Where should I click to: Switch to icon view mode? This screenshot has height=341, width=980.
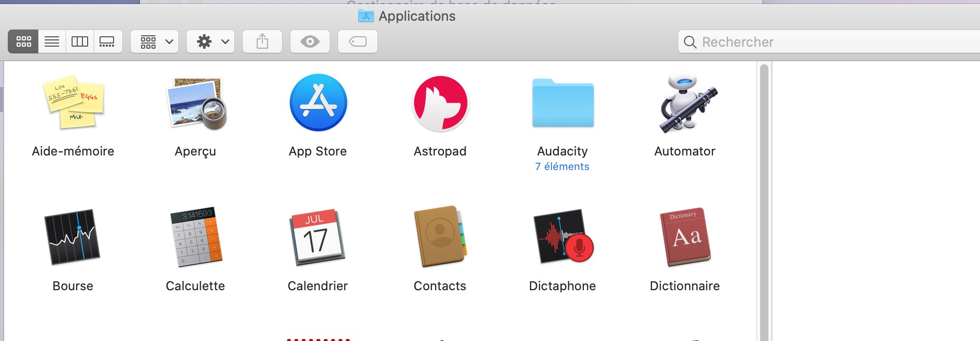point(23,41)
